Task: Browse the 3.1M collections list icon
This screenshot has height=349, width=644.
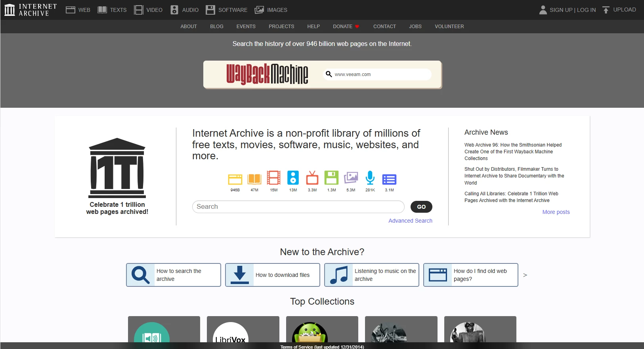Action: (389, 179)
